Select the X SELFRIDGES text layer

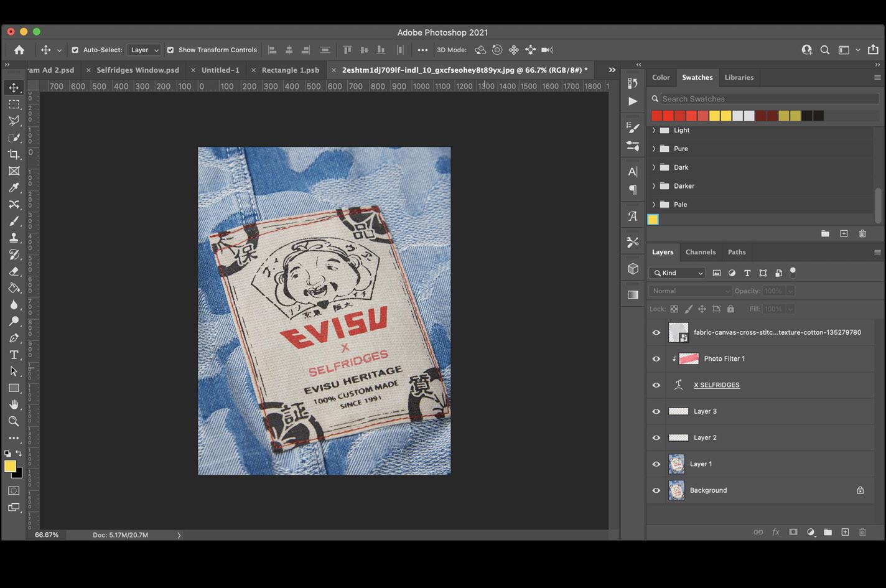(716, 385)
